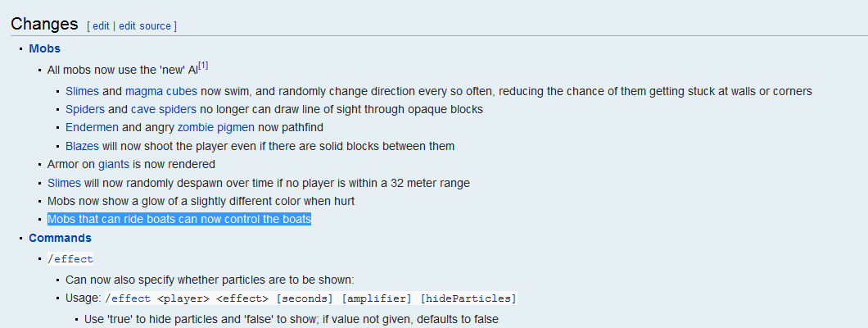Click the 'Changes' section heading
This screenshot has width=868, height=328.
(44, 24)
